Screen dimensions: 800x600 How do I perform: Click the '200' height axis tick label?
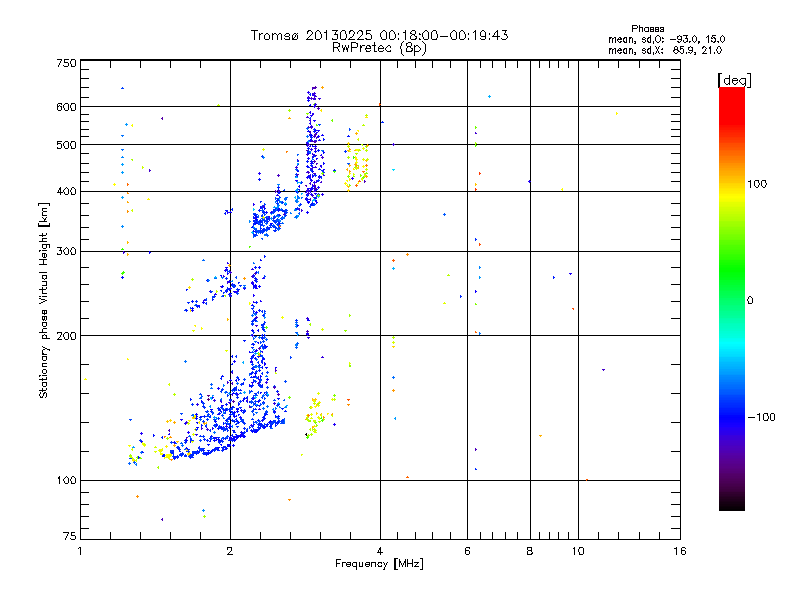(67, 336)
